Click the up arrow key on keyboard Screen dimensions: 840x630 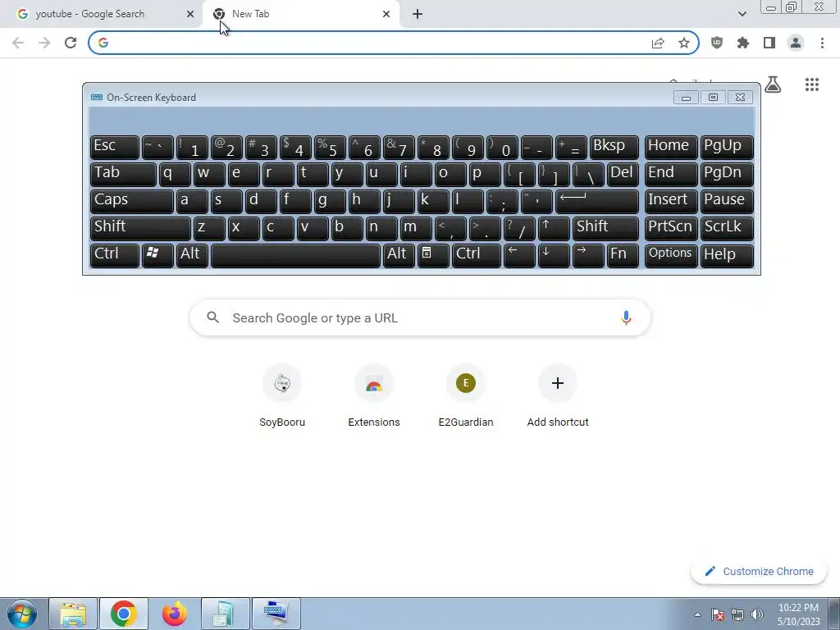(x=554, y=228)
